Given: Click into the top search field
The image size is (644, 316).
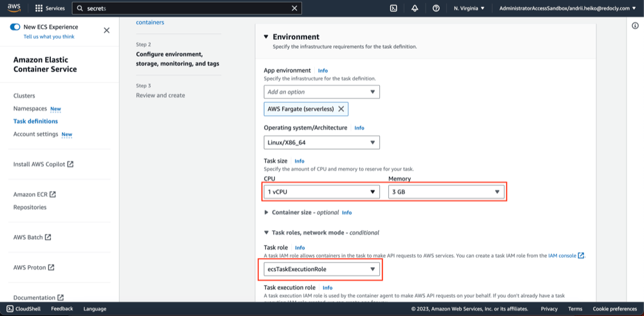Looking at the screenshot, I should [x=187, y=8].
